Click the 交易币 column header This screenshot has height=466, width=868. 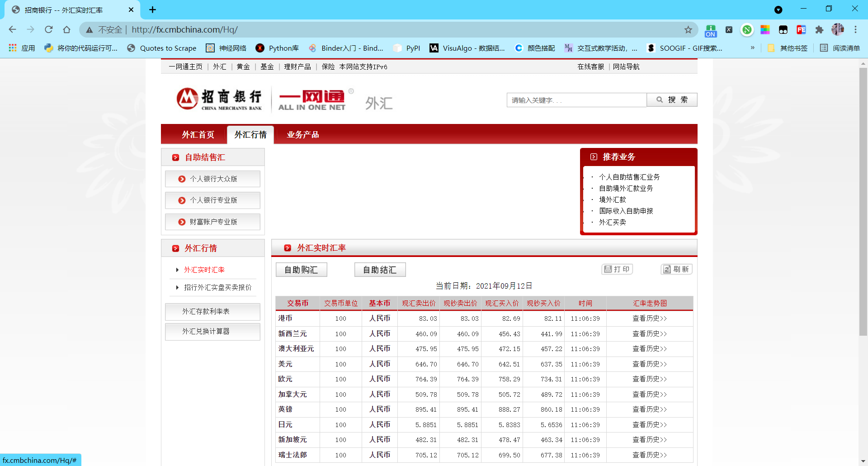pyautogui.click(x=297, y=303)
